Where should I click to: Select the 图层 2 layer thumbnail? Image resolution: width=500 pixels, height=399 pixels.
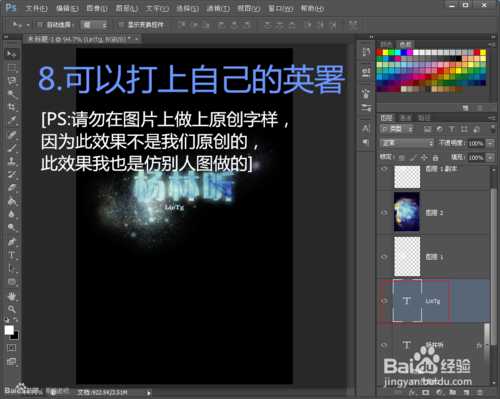pos(407,211)
